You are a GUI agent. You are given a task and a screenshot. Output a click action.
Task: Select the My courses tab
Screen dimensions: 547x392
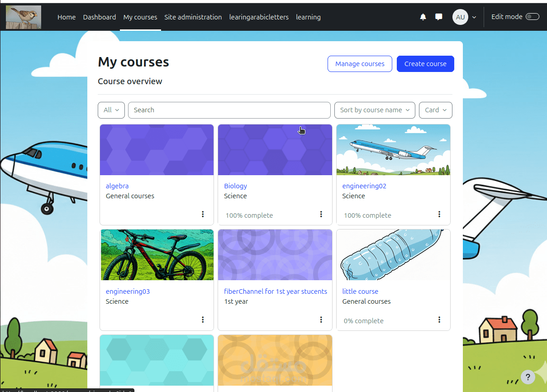click(x=140, y=17)
